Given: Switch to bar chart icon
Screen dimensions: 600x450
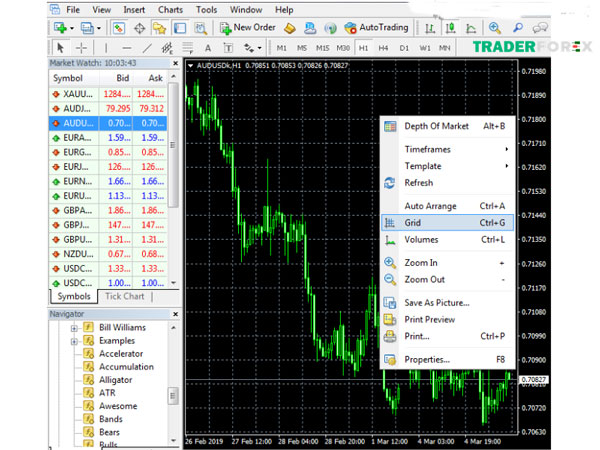Looking at the screenshot, I should pos(430,28).
